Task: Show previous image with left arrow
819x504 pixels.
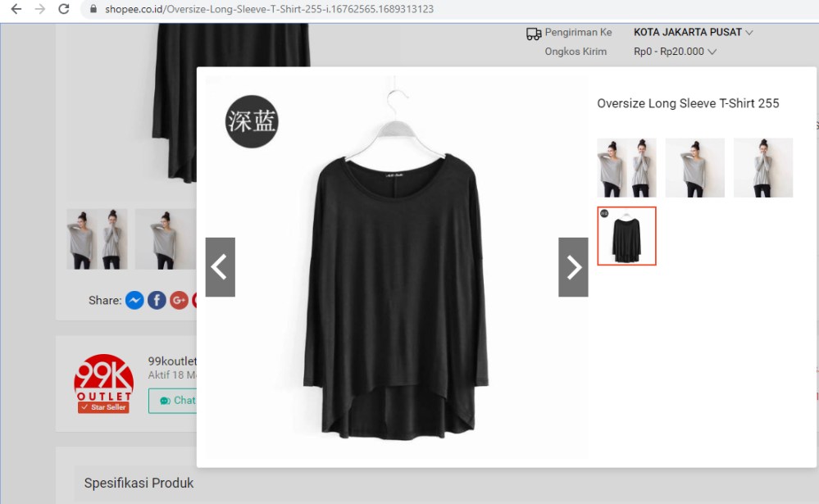Action: 220,267
